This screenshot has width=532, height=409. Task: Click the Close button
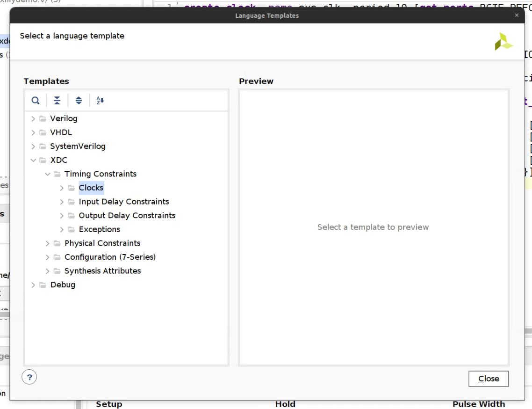coord(489,379)
